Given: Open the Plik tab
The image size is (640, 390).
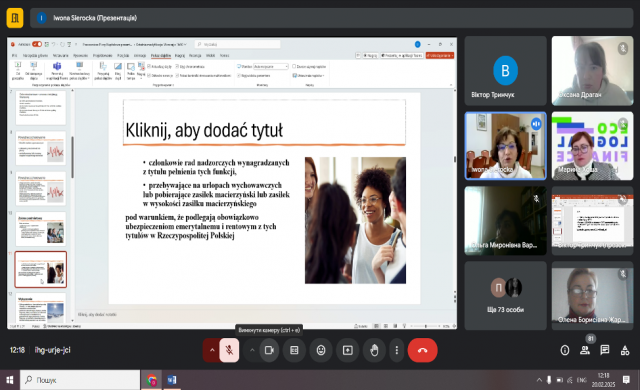Looking at the screenshot, I should tap(14, 55).
